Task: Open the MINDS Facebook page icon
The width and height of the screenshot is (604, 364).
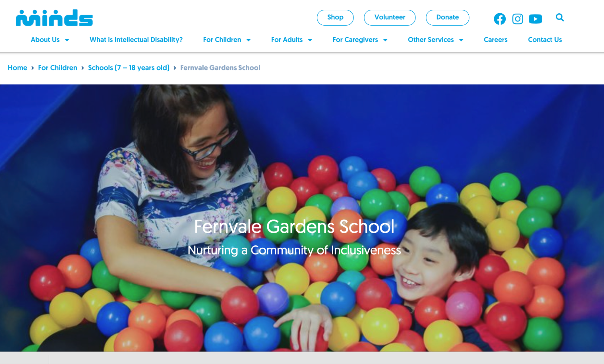Action: [x=500, y=19]
